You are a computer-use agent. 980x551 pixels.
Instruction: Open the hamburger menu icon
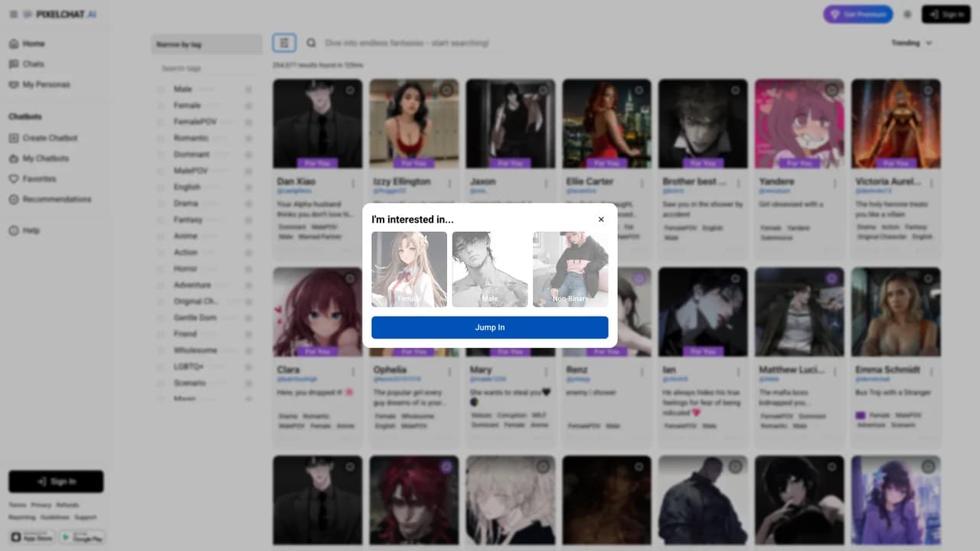(x=13, y=15)
